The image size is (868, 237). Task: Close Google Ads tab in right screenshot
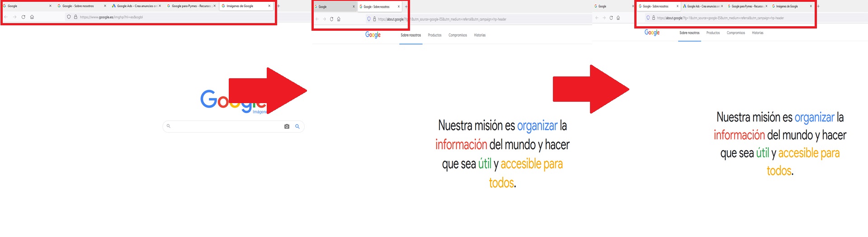point(722,6)
